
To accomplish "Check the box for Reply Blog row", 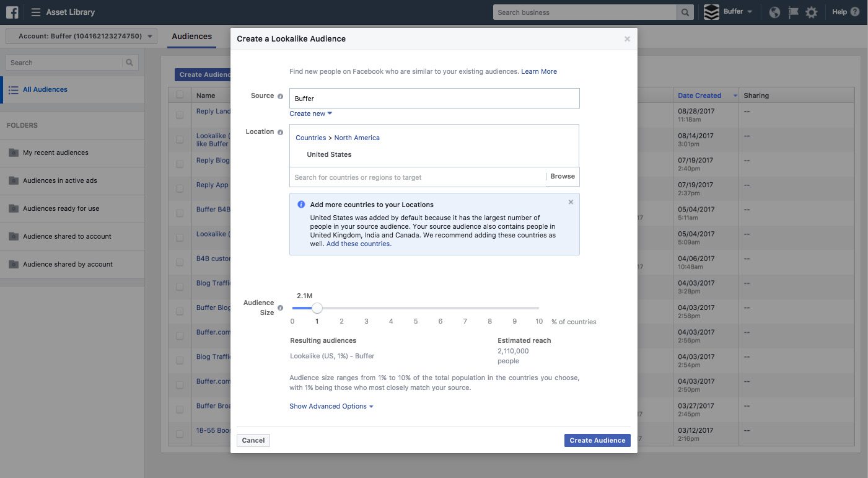I will [180, 164].
